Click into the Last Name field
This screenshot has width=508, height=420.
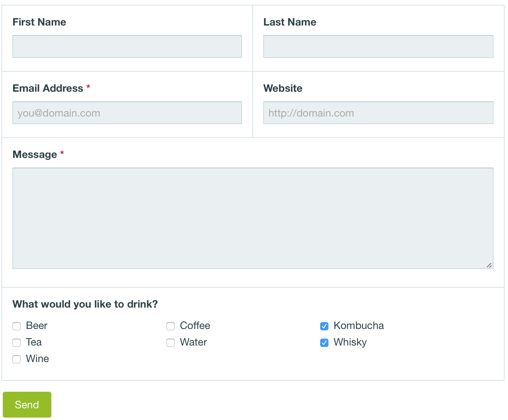pyautogui.click(x=378, y=47)
